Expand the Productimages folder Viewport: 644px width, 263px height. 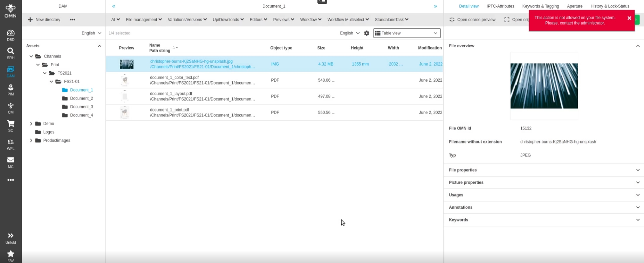[x=31, y=140]
